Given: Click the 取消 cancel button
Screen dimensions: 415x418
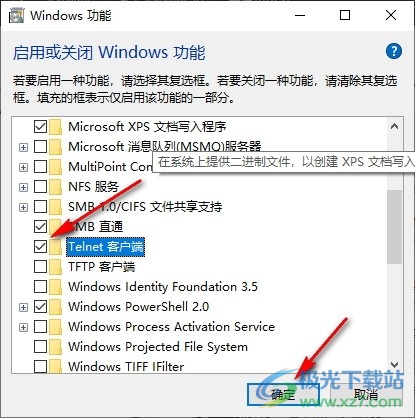Looking at the screenshot, I should pyautogui.click(x=366, y=395).
